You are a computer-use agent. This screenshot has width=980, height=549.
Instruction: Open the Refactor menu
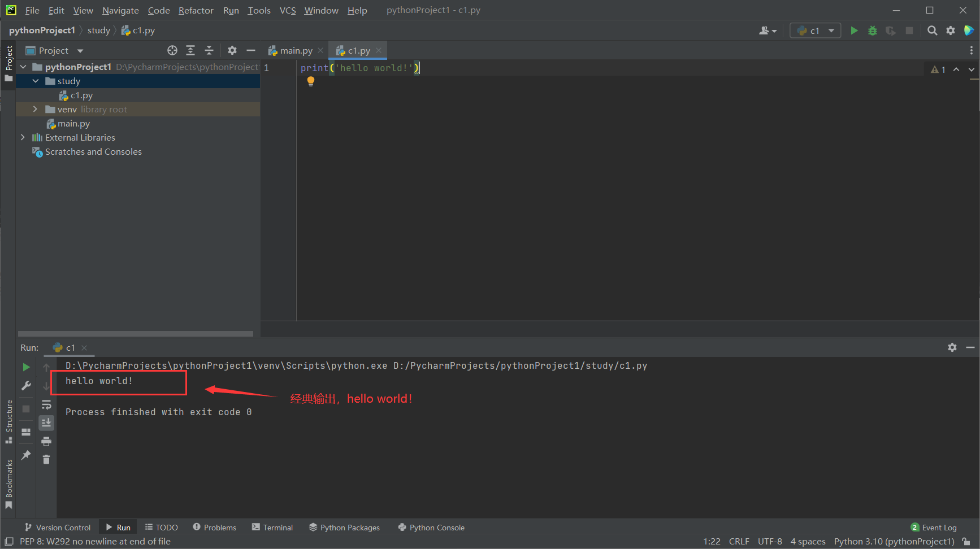pos(196,10)
